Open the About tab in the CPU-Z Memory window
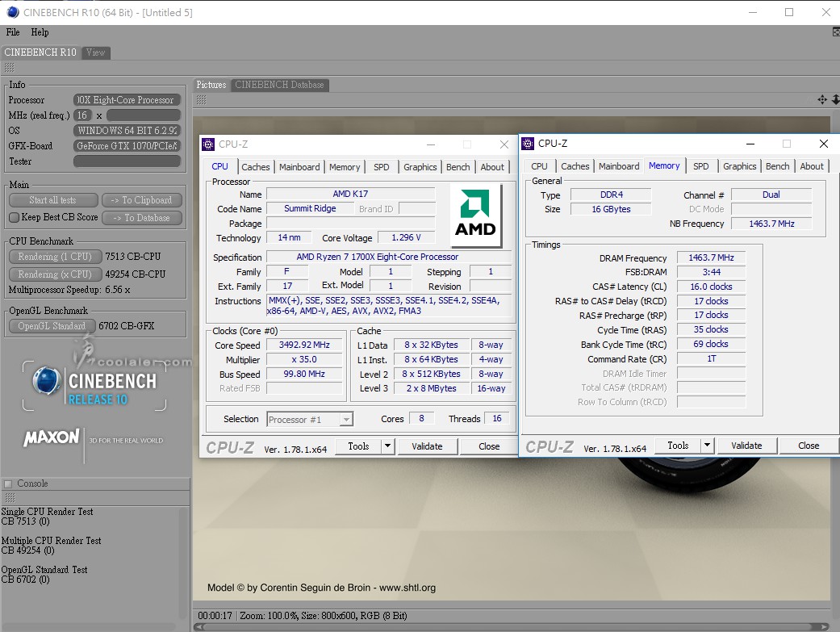The height and width of the screenshot is (632, 840). 812,166
